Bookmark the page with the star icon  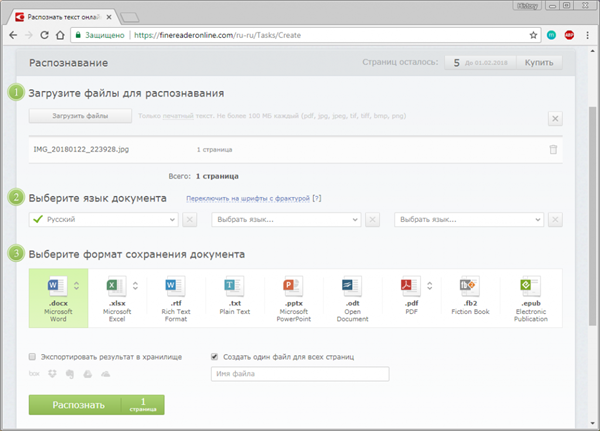pyautogui.click(x=533, y=35)
